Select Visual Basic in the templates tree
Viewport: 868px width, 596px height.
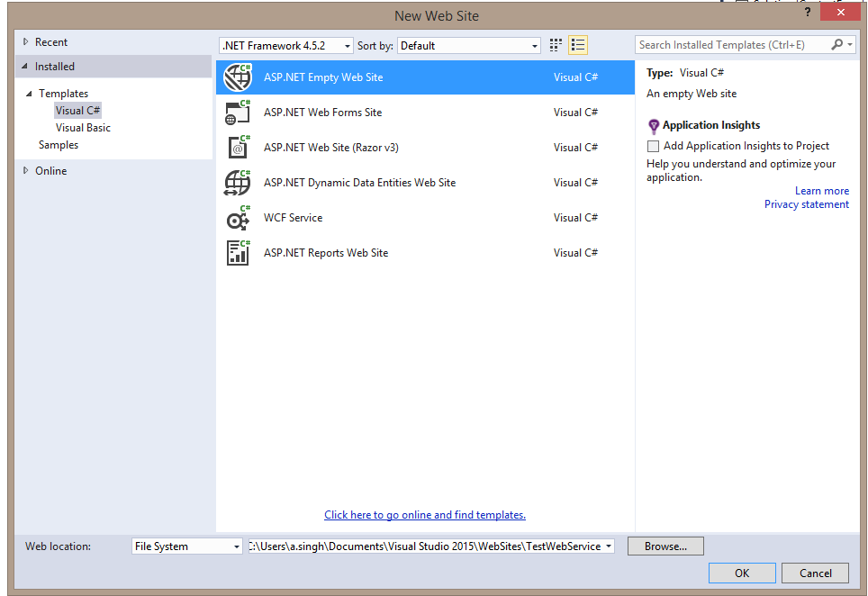pyautogui.click(x=83, y=127)
